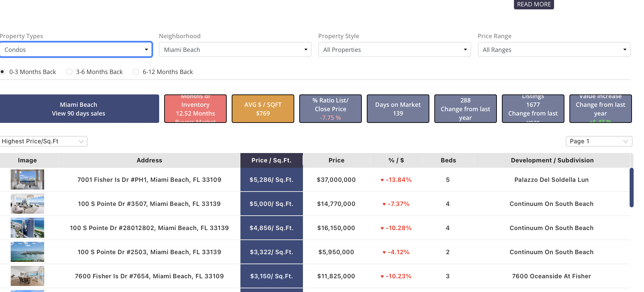
Task: Select the 3-6 Months Back radio button
Action: [69, 72]
